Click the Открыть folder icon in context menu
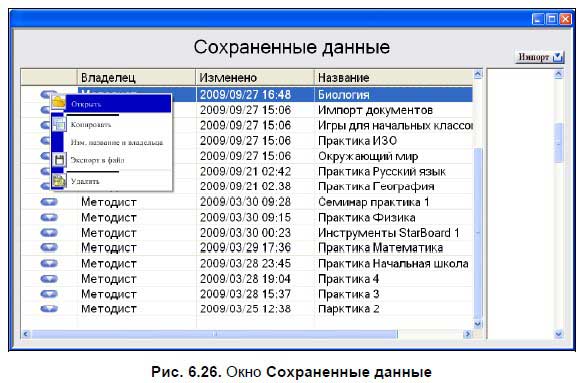The width and height of the screenshot is (585, 383). point(59,102)
